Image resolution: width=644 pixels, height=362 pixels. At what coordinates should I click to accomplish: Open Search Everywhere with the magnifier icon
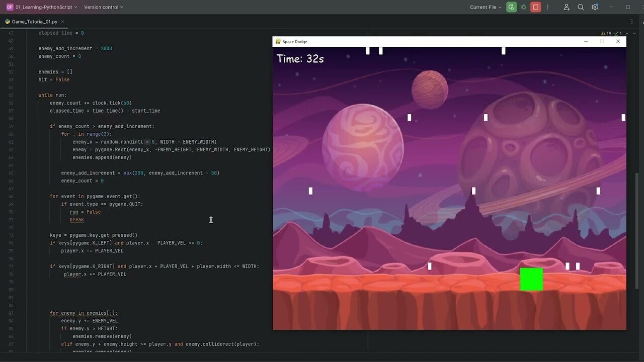[581, 7]
